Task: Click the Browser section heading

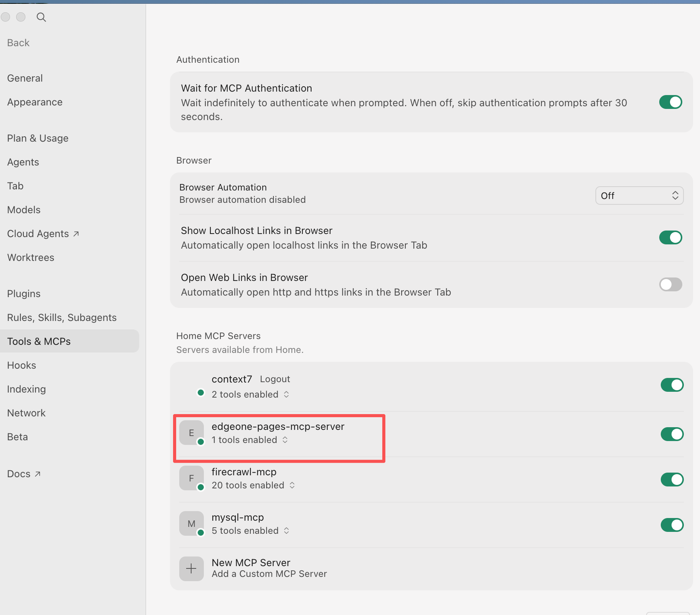Action: coord(194,160)
